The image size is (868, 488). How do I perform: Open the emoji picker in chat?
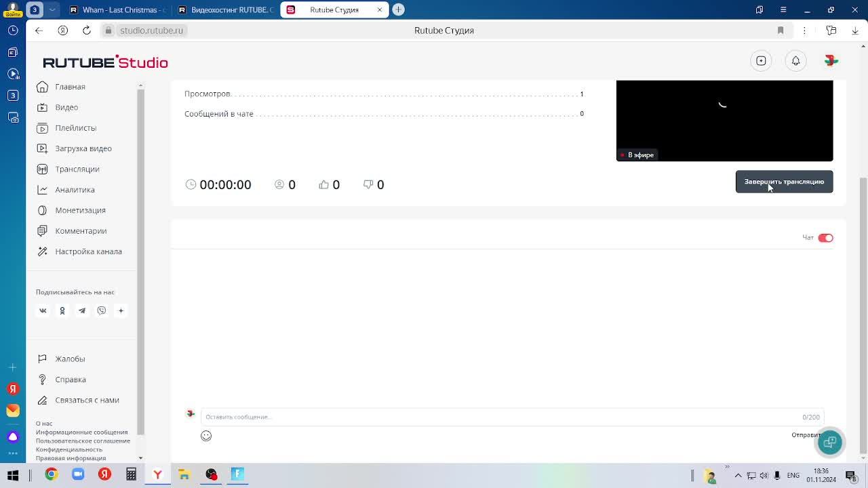(206, 436)
